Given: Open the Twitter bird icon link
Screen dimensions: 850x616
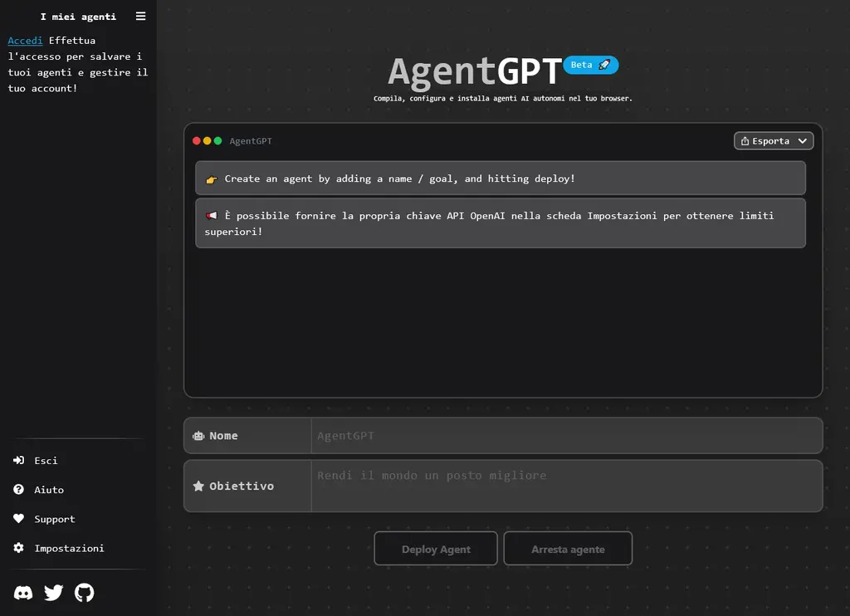Looking at the screenshot, I should [x=53, y=593].
